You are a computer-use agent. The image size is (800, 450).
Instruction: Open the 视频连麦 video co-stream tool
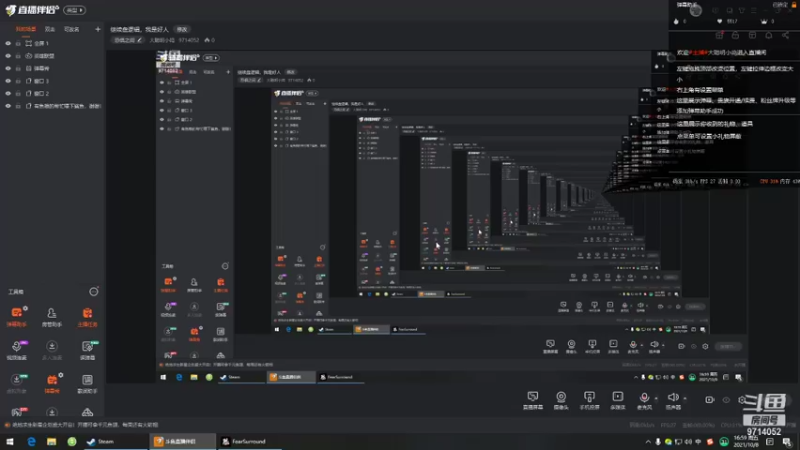click(x=17, y=349)
